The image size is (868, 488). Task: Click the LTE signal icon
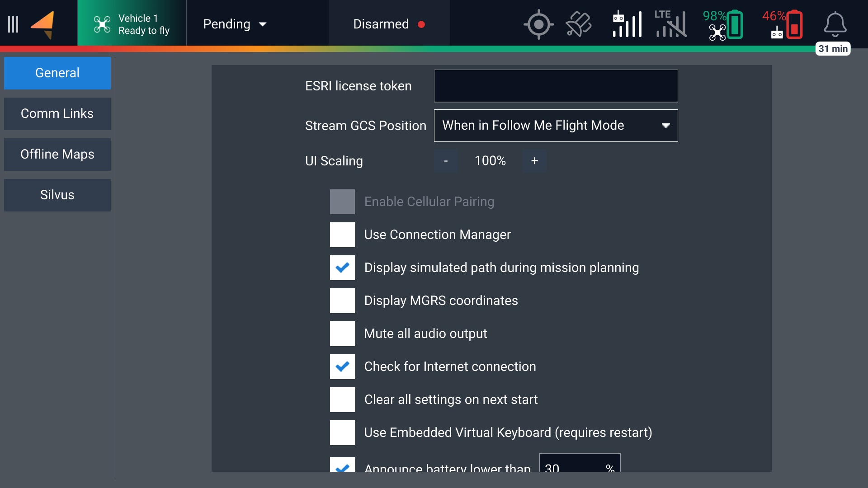[670, 24]
